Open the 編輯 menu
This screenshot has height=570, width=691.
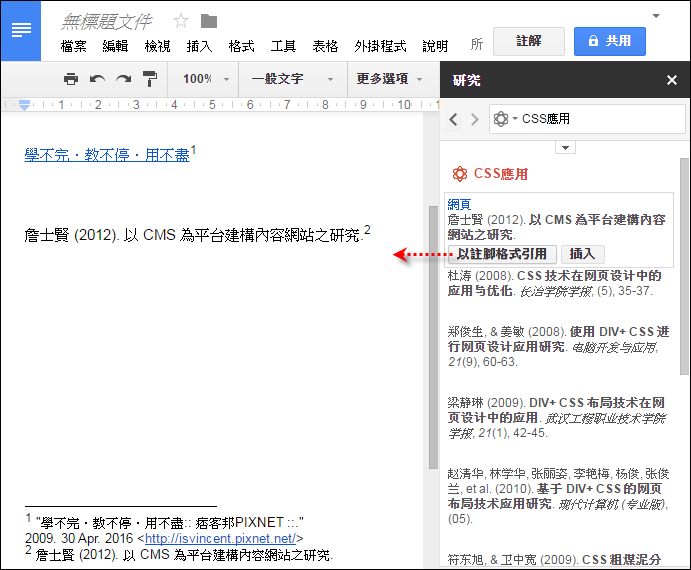[115, 46]
